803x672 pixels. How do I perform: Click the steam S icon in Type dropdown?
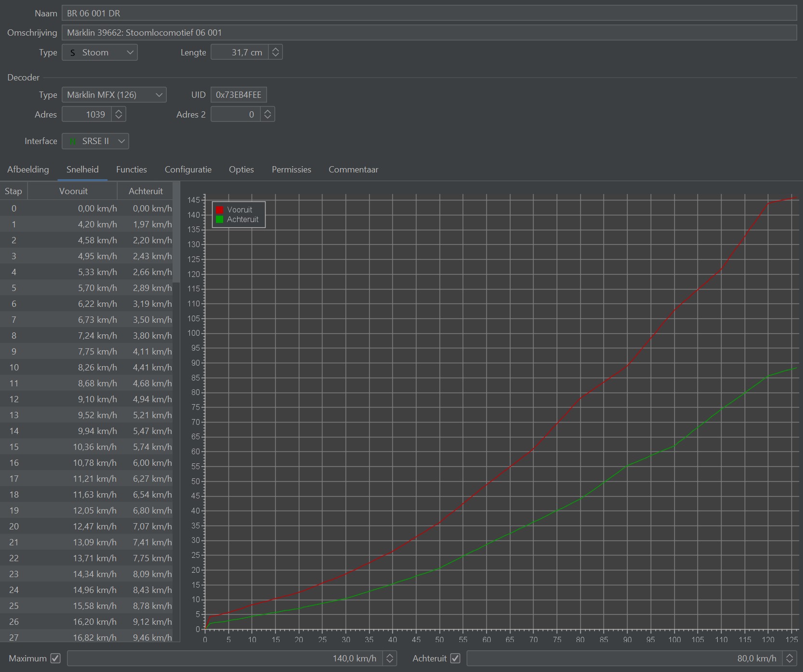coord(72,53)
